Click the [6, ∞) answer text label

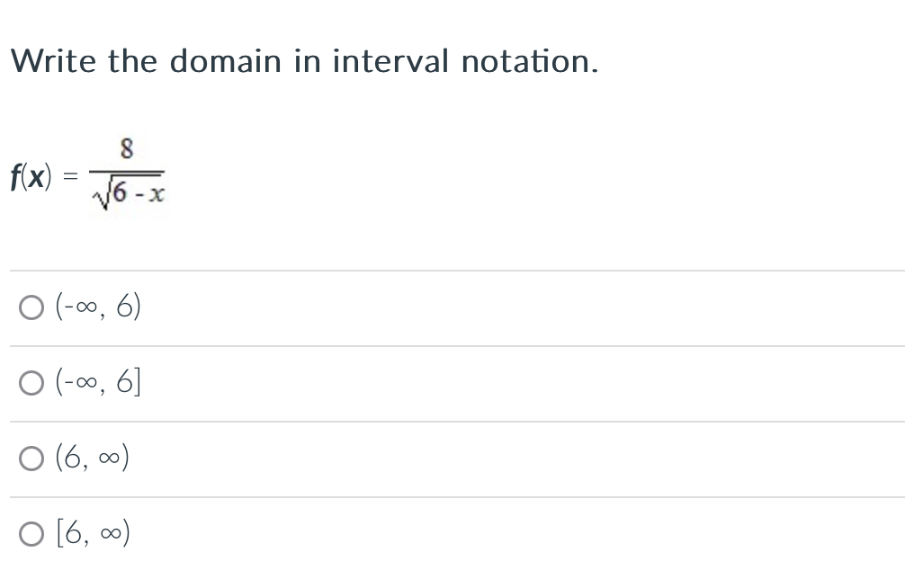[92, 532]
